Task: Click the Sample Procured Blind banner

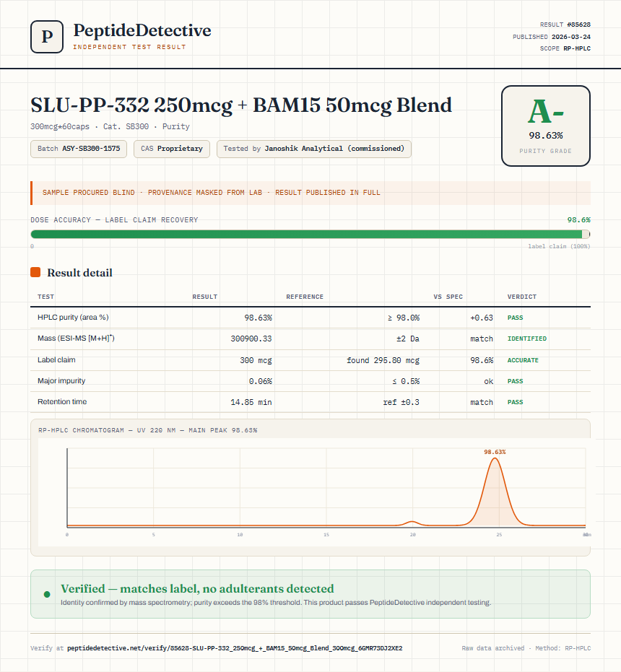Action: (x=310, y=193)
